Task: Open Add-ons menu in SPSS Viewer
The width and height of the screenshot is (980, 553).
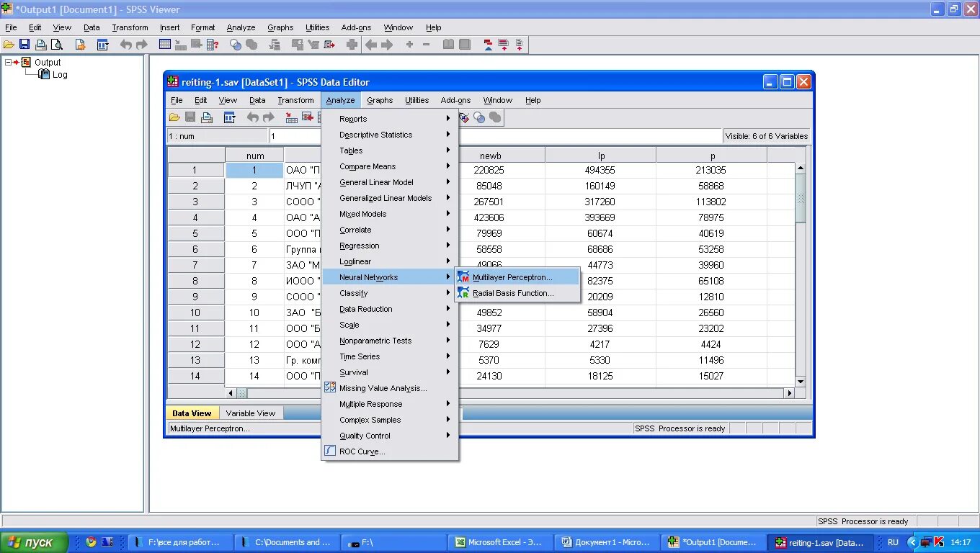Action: pos(356,27)
